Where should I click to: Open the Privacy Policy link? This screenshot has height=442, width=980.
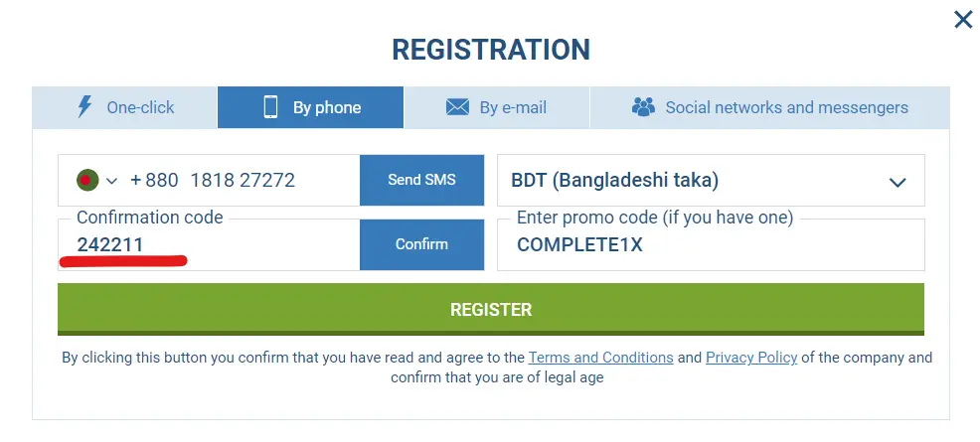751,358
